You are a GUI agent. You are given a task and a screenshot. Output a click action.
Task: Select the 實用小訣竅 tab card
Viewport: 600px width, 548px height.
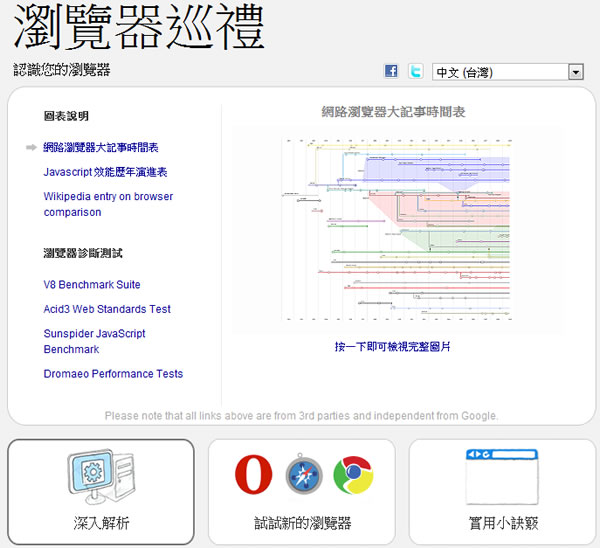502,492
